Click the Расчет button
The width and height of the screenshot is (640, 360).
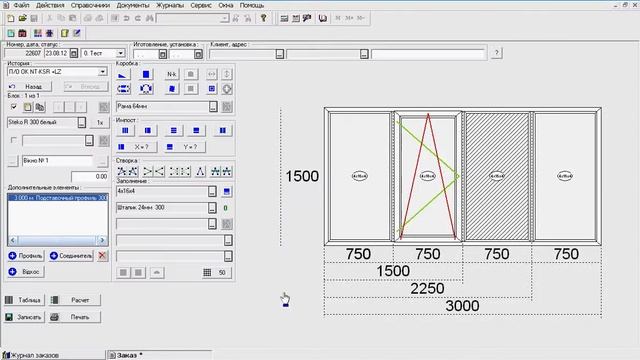click(75, 300)
